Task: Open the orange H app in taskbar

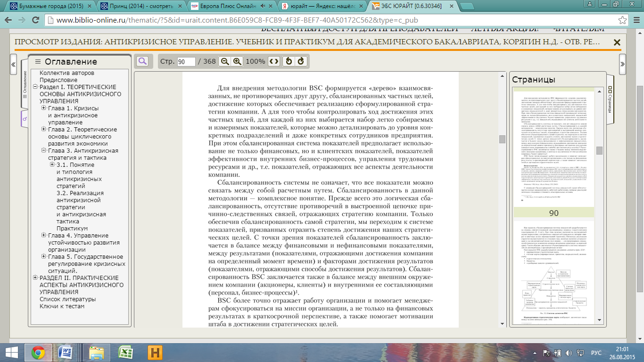Action: [x=155, y=353]
